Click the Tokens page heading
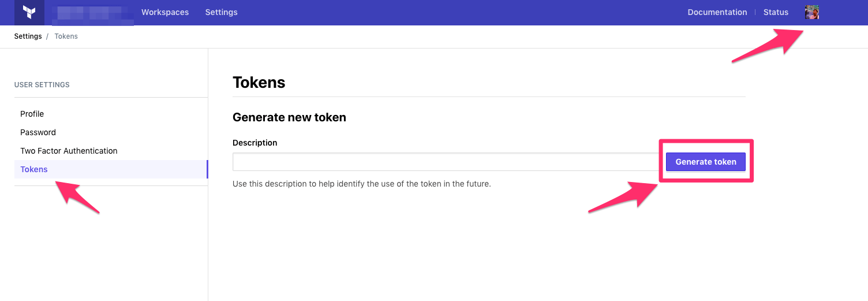 point(259,83)
